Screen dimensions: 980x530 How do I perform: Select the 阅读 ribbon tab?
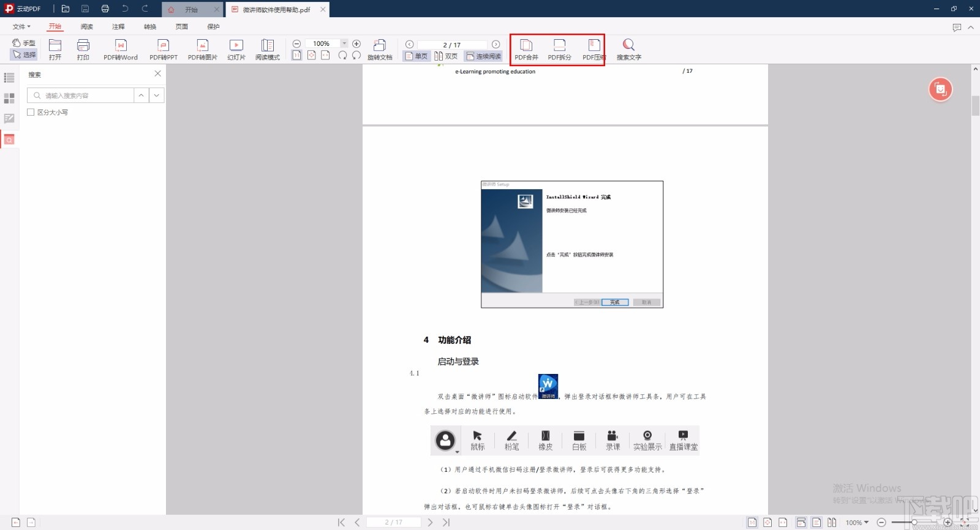[x=87, y=27]
